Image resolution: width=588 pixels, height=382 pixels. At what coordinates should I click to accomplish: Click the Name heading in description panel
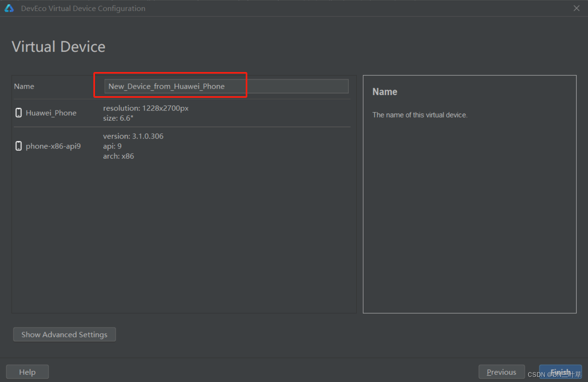coord(385,92)
